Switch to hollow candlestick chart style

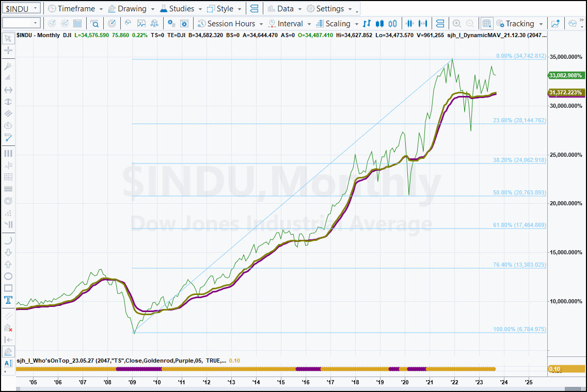coord(392,24)
